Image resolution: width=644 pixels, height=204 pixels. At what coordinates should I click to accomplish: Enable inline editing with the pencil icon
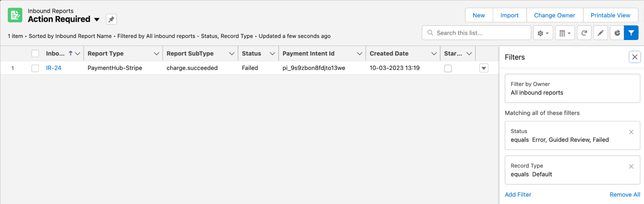coord(600,33)
